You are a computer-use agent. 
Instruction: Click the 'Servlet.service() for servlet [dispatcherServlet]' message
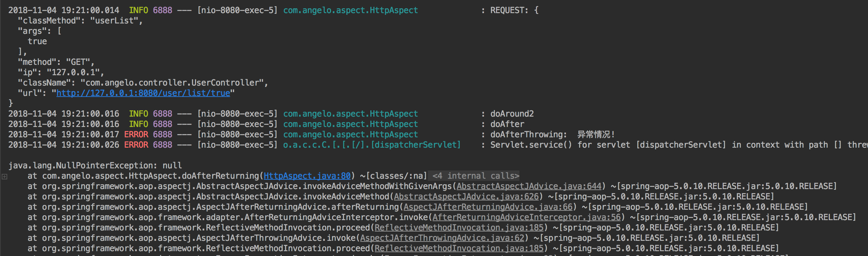[x=608, y=145]
